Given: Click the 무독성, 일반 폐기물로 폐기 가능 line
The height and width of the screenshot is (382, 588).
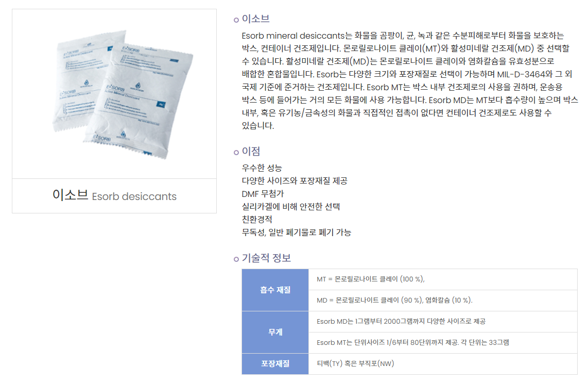Looking at the screenshot, I should [x=296, y=232].
